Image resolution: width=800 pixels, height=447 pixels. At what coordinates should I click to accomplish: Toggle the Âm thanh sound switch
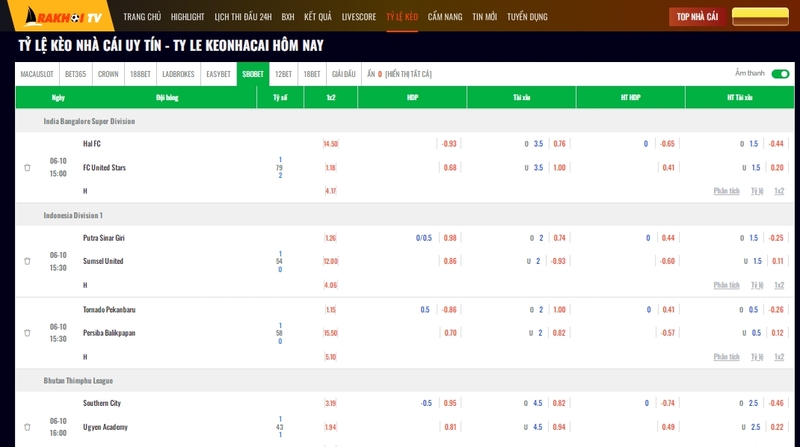pyautogui.click(x=780, y=74)
